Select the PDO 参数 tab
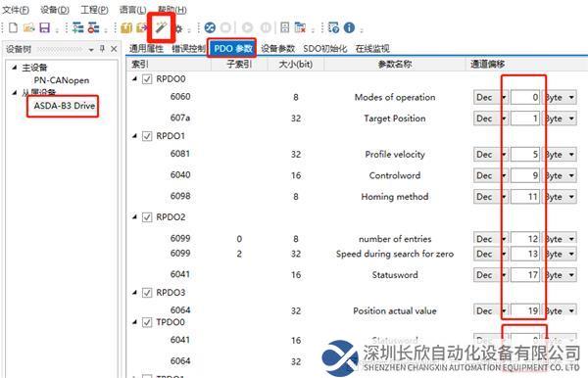The height and width of the screenshot is (378, 588). [233, 48]
